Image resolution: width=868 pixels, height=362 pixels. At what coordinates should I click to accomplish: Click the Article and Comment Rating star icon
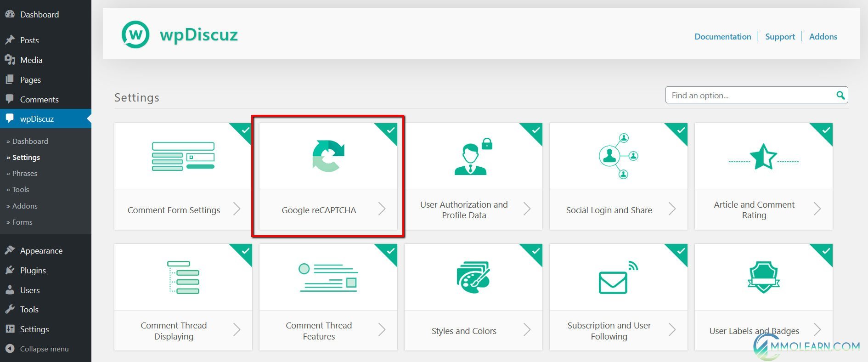[763, 157]
